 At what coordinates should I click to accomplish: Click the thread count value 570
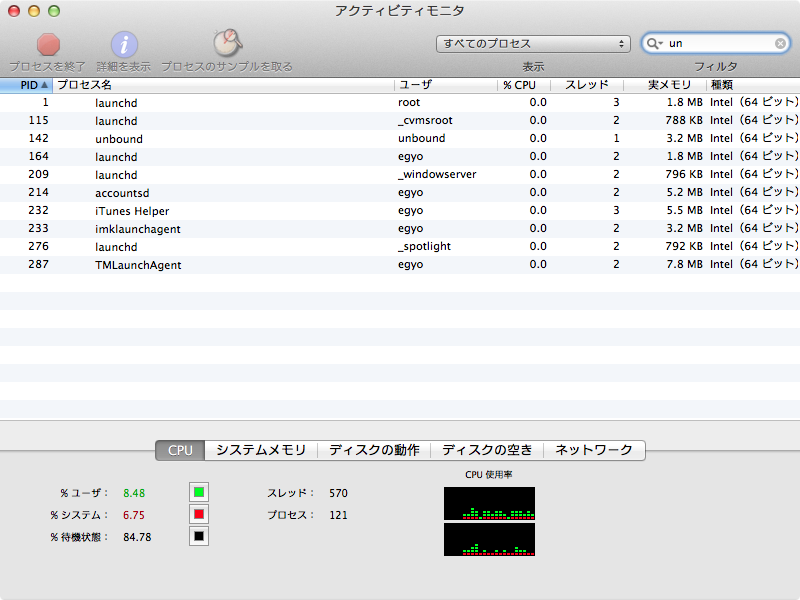pos(338,493)
